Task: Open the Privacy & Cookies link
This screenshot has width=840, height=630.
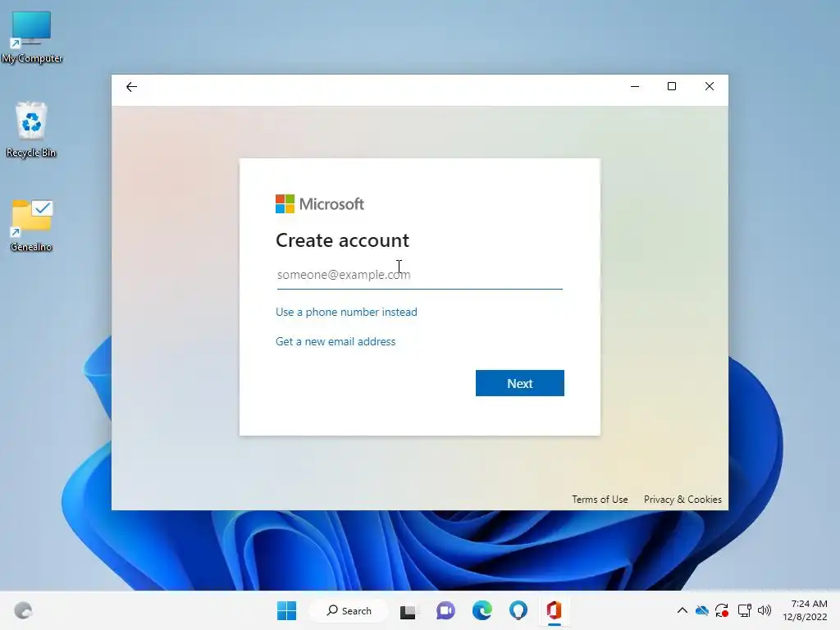Action: (682, 500)
